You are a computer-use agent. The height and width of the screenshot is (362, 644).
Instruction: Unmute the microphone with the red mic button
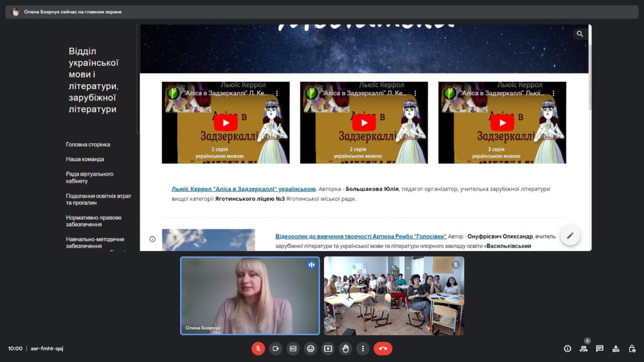[258, 348]
